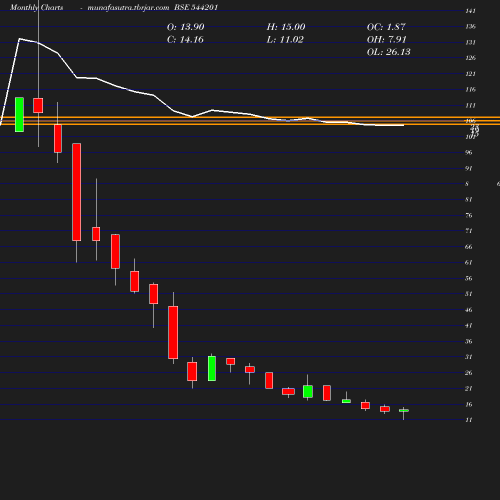This screenshot has height=500, width=500.
Task: Click the 21 price axis label
Action: pos(469,389)
